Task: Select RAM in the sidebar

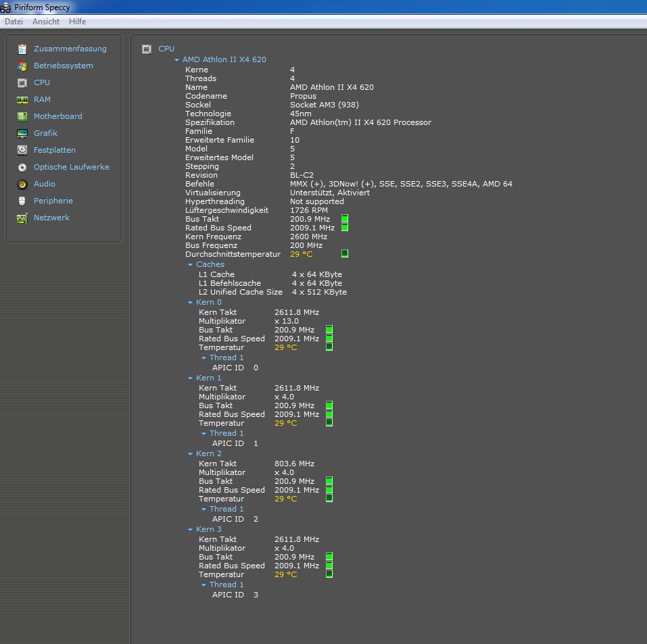Action: 42,99
